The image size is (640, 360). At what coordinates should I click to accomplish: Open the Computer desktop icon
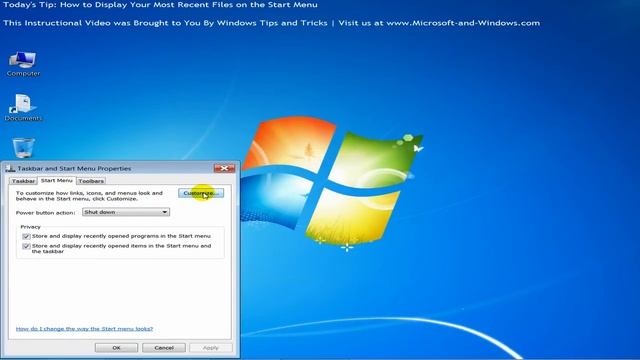click(x=23, y=64)
